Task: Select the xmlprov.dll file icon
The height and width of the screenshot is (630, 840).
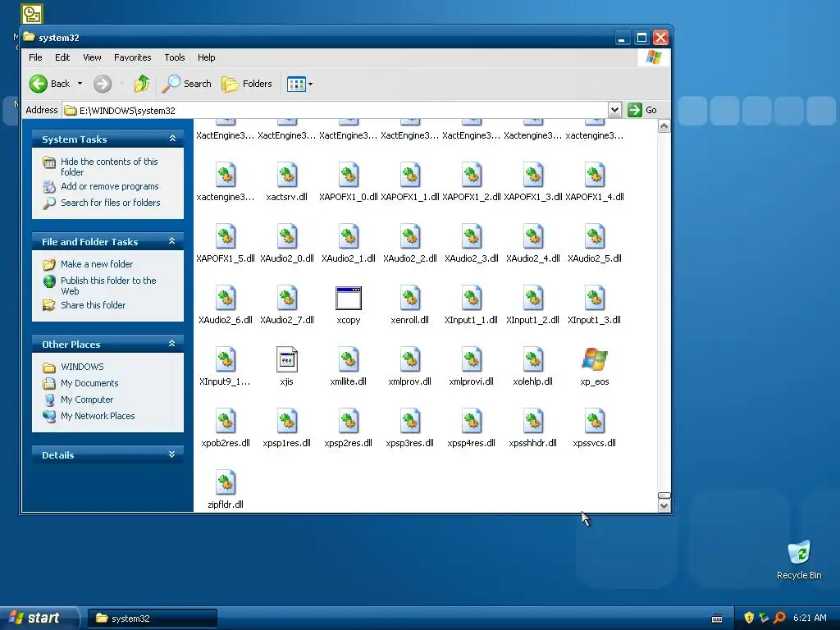Action: (410, 359)
